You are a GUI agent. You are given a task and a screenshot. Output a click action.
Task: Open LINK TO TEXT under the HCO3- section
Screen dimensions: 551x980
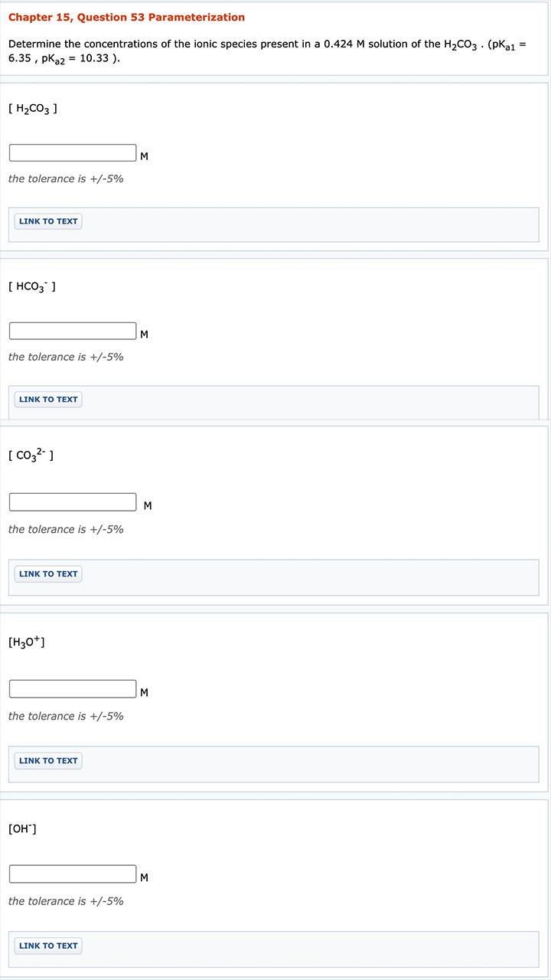[47, 399]
